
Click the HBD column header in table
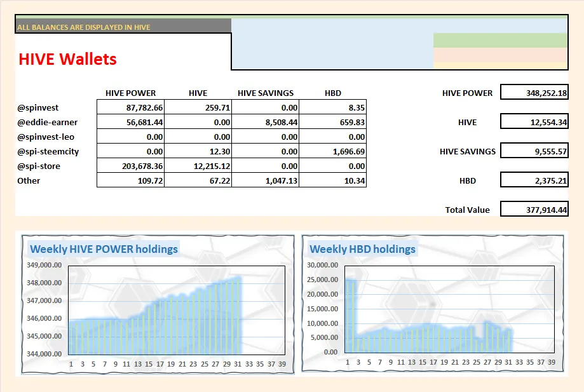pyautogui.click(x=332, y=93)
